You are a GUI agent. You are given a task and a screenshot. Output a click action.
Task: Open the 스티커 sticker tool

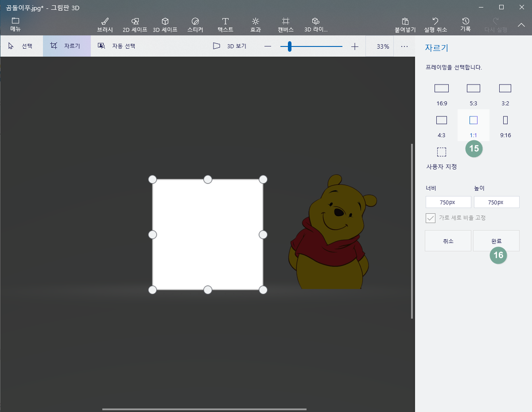point(195,25)
